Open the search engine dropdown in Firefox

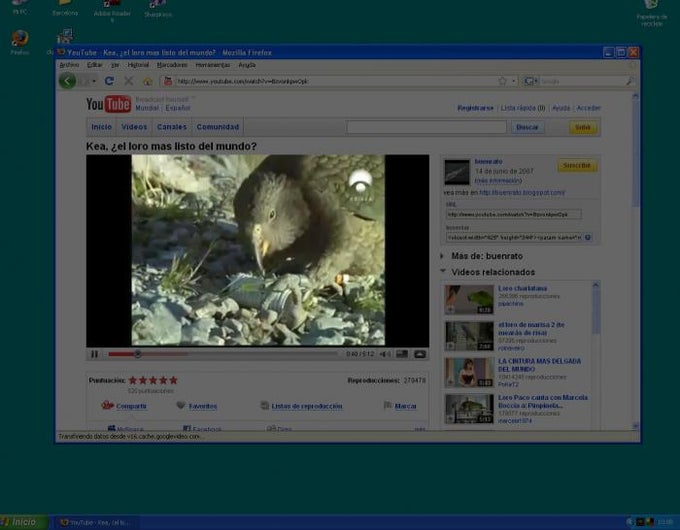(x=531, y=81)
